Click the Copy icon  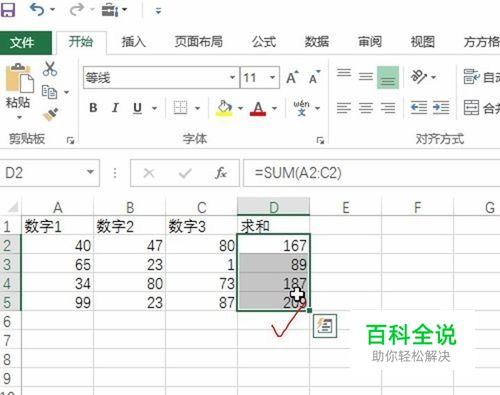coord(49,92)
